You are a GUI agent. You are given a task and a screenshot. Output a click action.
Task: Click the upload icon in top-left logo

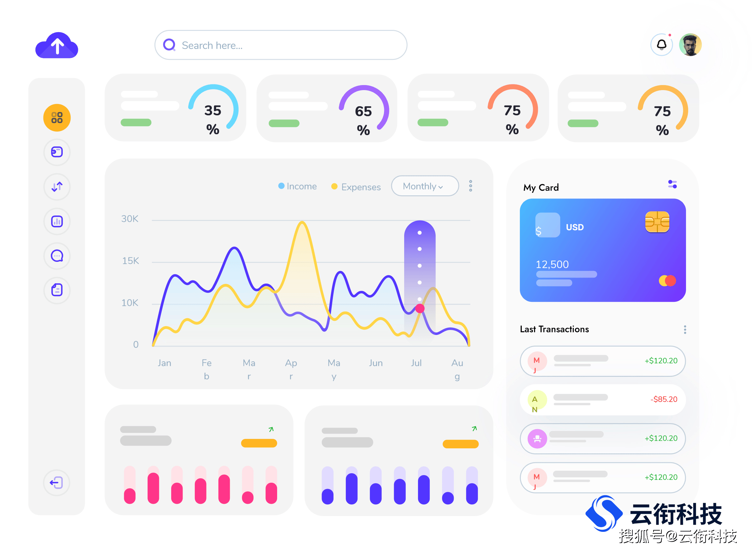[57, 45]
